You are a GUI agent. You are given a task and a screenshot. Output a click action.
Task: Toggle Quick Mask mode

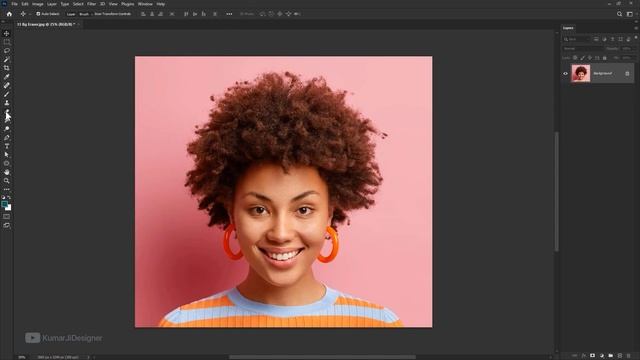7,217
